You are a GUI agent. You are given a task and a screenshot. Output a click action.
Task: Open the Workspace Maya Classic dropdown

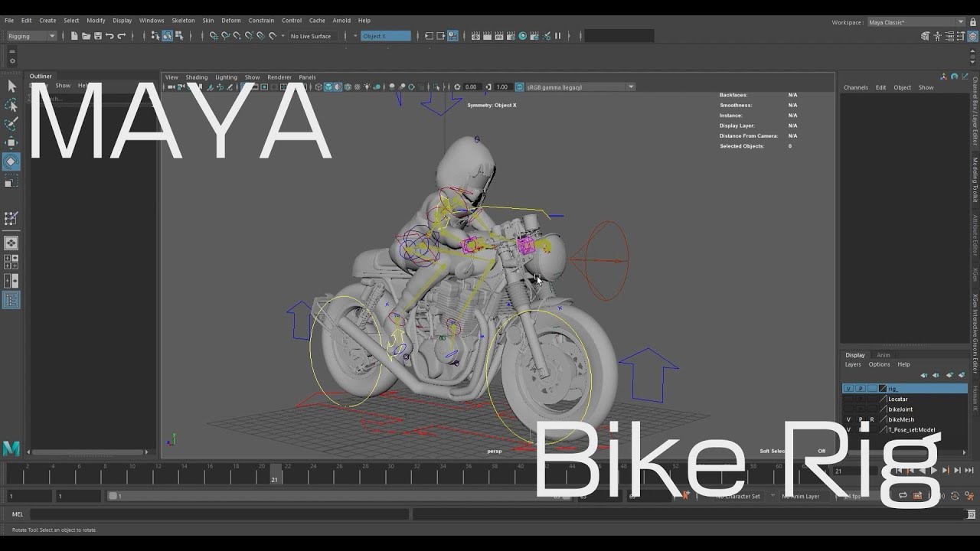(916, 22)
